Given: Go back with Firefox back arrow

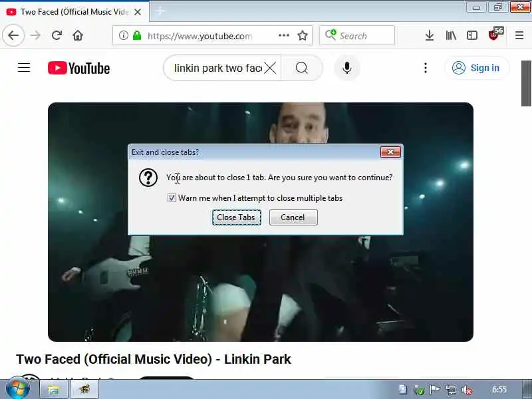Looking at the screenshot, I should (13, 35).
